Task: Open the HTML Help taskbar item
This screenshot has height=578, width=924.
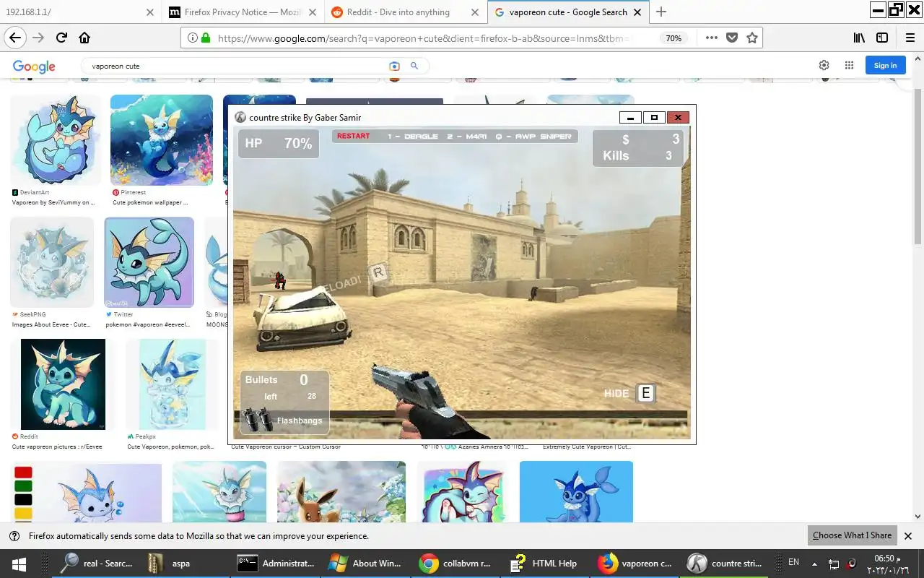Action: tap(545, 564)
